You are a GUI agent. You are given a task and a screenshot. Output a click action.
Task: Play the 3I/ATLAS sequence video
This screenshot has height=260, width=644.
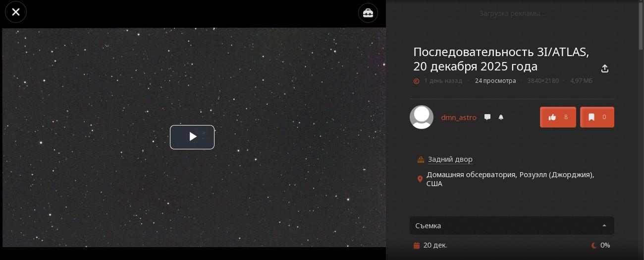pos(192,137)
